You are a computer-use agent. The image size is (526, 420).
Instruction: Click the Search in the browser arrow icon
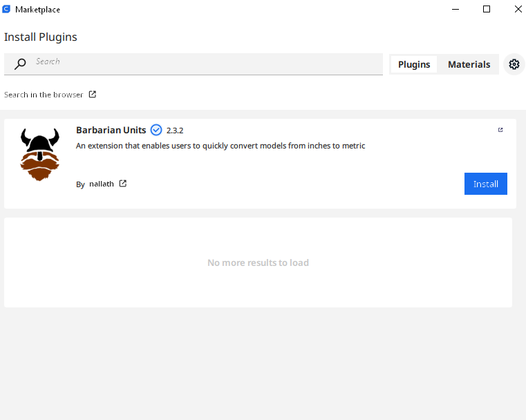tap(92, 94)
